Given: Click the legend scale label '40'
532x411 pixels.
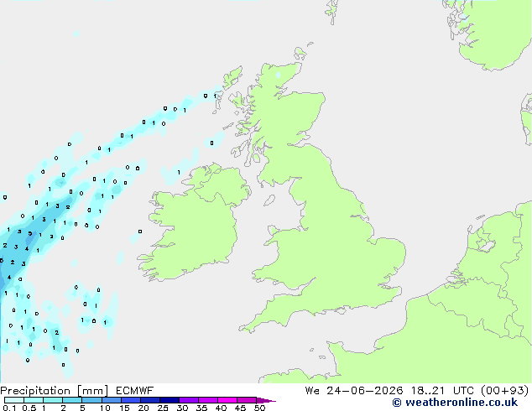Looking at the screenshot, I should pos(221,408).
